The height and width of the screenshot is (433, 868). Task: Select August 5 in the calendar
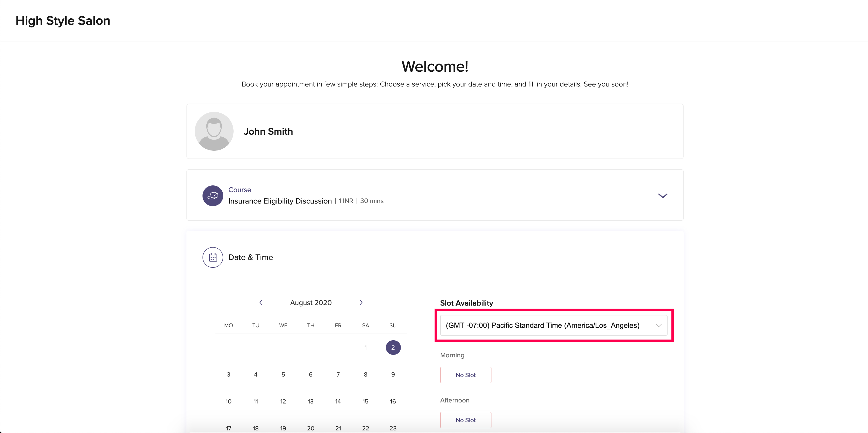[283, 374]
